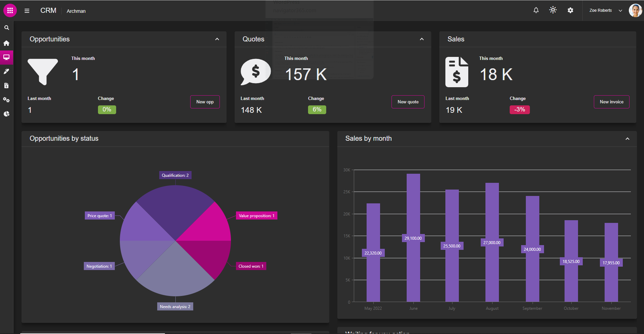Open settings with the gear icon

pos(570,10)
